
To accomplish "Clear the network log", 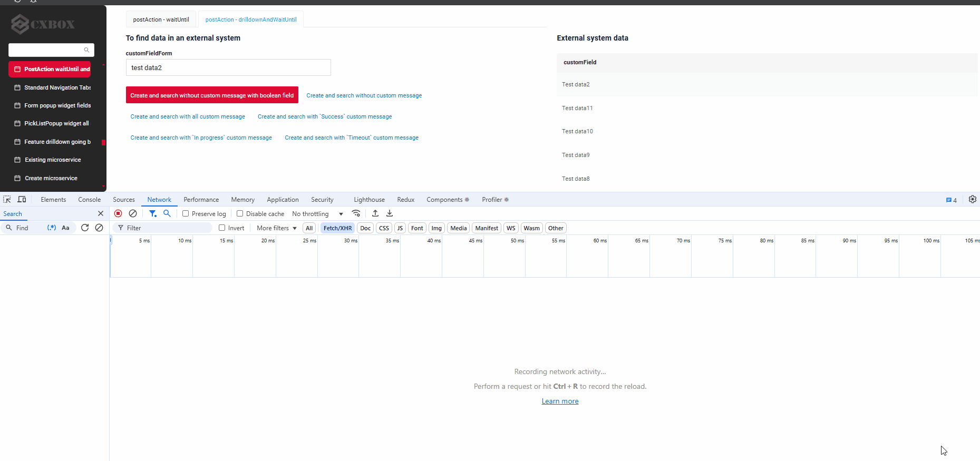I will pyautogui.click(x=133, y=213).
